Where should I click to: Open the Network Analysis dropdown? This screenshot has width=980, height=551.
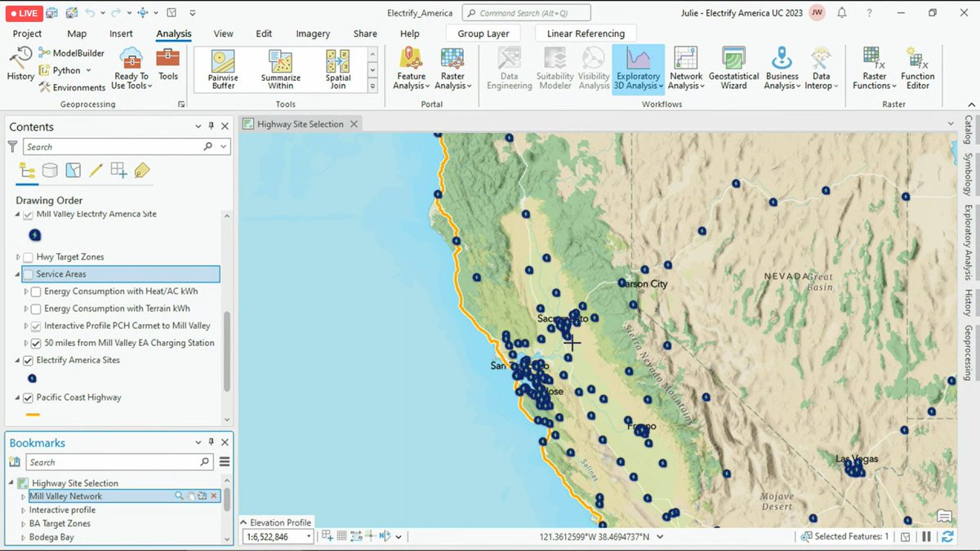coord(686,69)
